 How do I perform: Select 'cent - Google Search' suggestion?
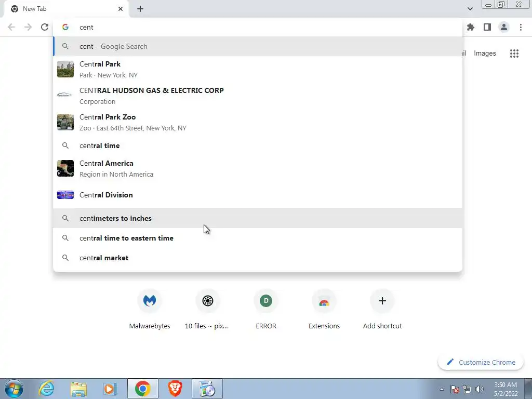coord(258,46)
